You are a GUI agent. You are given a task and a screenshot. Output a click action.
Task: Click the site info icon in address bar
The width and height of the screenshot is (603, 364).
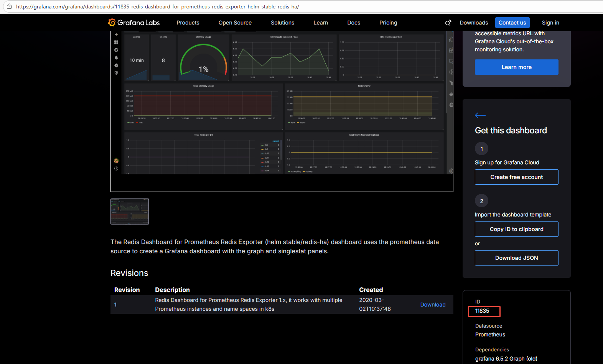[x=9, y=7]
